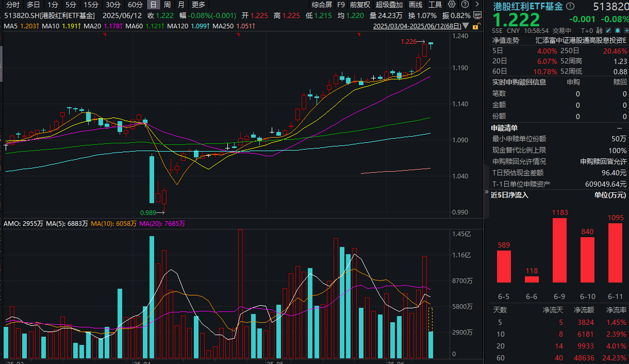Image resolution: width=629 pixels, height=364 pixels.
Task: Expand the date range dropdown triangle
Action: coord(466,26)
